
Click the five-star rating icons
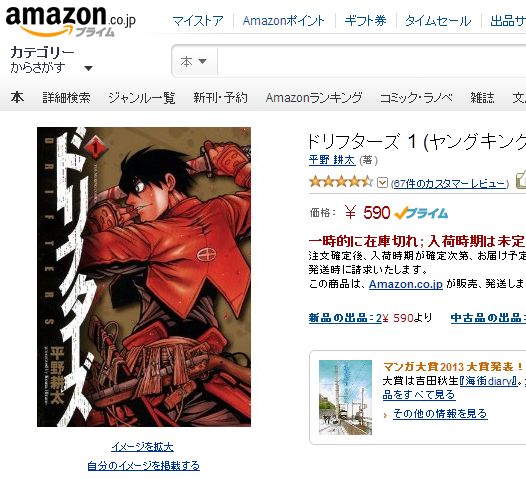[341, 182]
